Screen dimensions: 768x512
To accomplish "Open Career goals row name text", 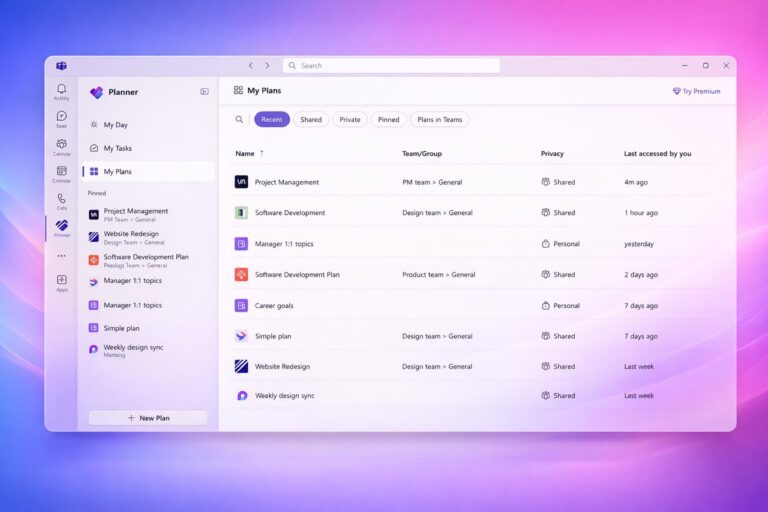I will tap(274, 306).
